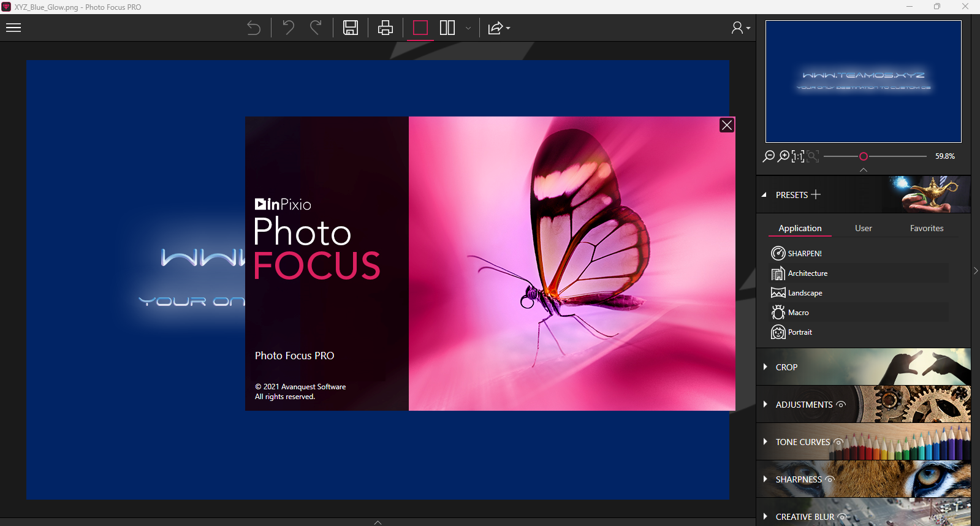Open the view mode dropdown arrow
The image size is (980, 526).
click(x=468, y=28)
